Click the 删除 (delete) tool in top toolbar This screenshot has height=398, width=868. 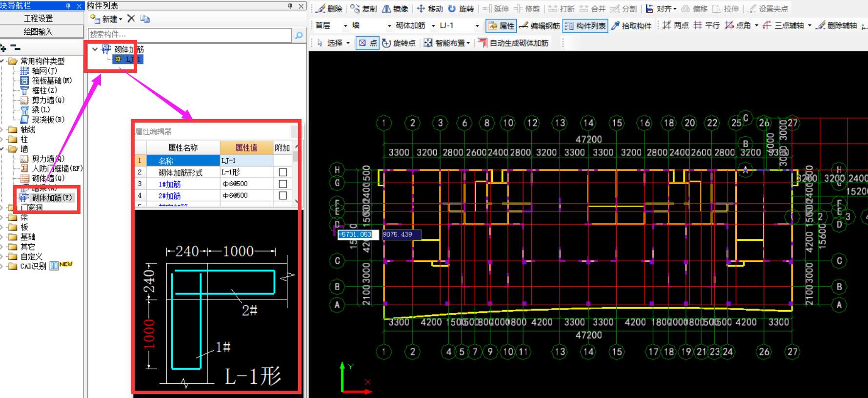click(329, 9)
